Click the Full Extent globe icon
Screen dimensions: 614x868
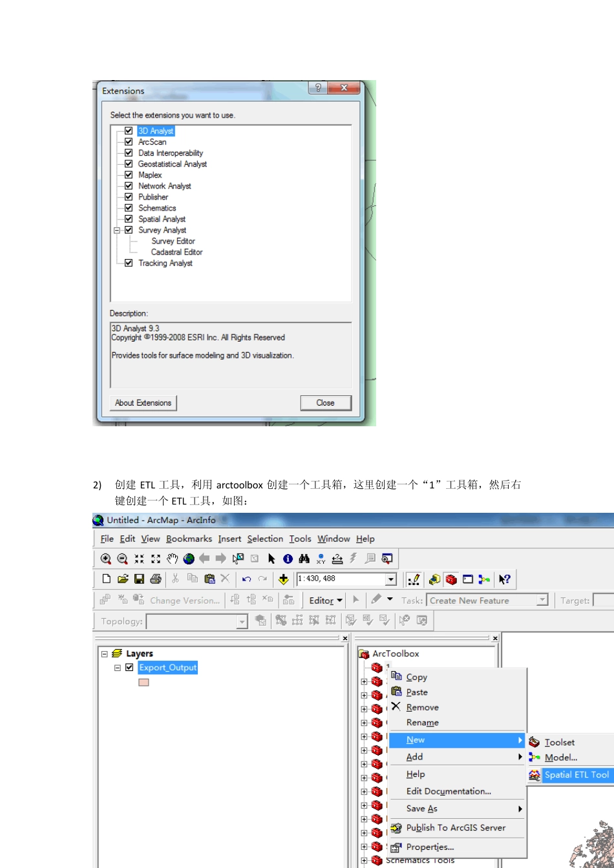pos(189,559)
